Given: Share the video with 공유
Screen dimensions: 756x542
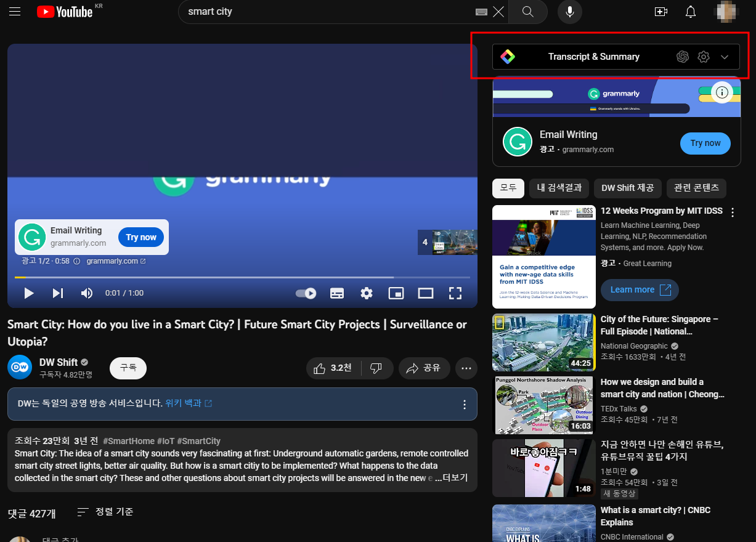Looking at the screenshot, I should tap(424, 368).
